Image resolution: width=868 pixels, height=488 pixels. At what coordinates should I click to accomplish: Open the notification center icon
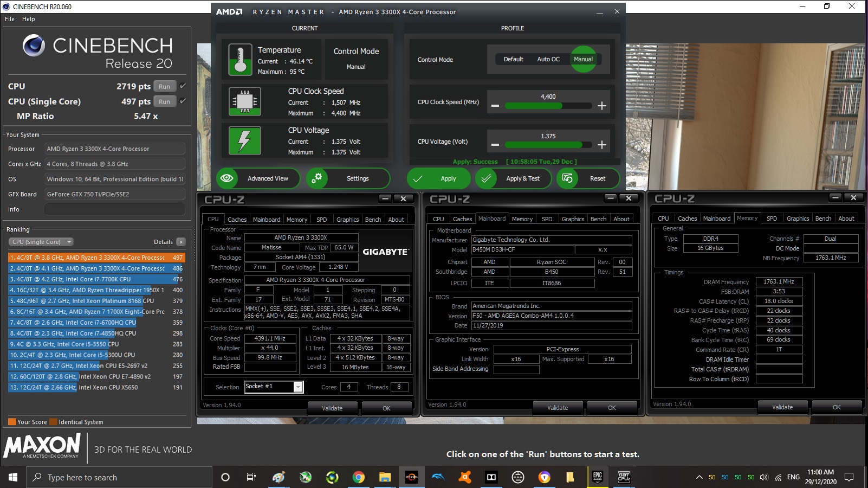point(849,477)
